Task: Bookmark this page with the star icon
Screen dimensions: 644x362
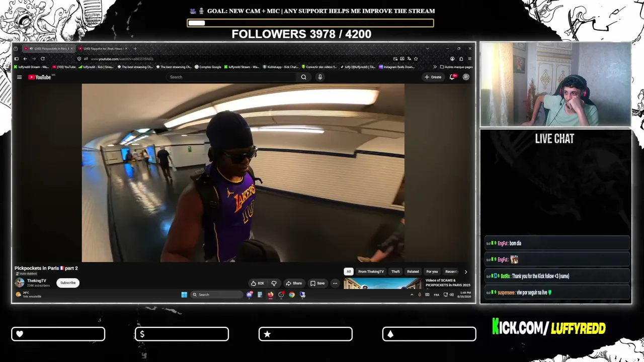Action: [416, 59]
